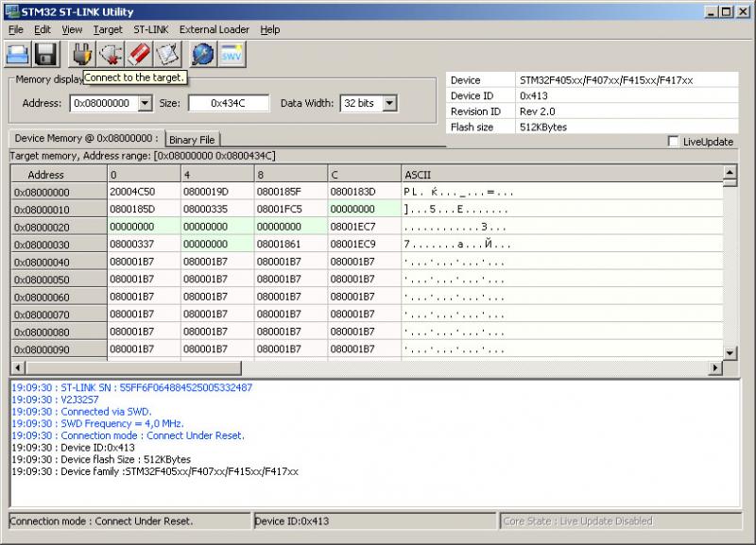The height and width of the screenshot is (545, 756).
Task: Toggle the LiveUpdate checkbox
Action: tap(673, 142)
